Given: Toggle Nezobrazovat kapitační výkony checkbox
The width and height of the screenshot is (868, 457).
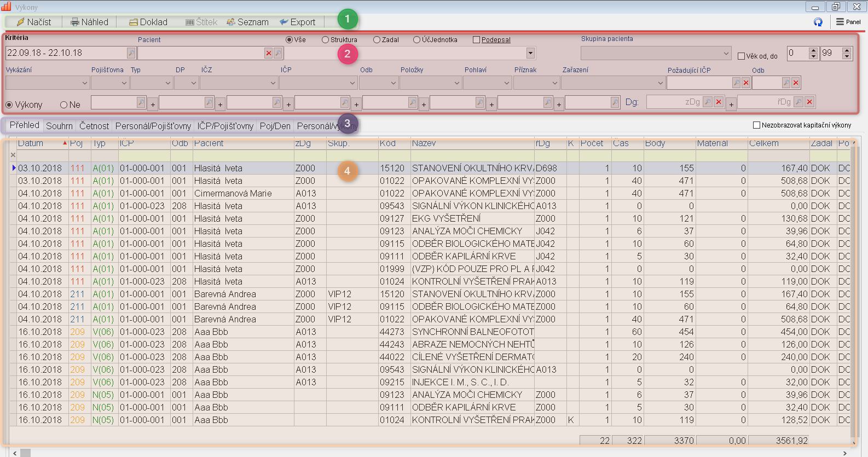Looking at the screenshot, I should click(757, 125).
